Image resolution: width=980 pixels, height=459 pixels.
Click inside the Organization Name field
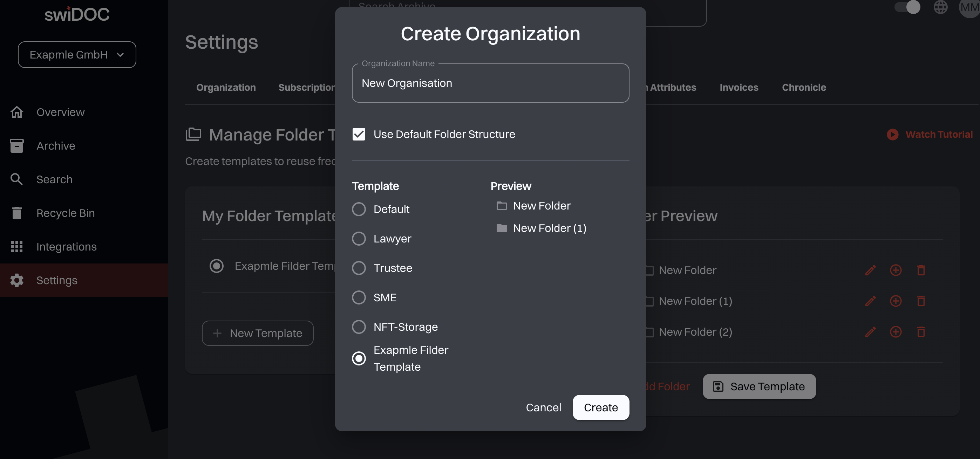[490, 83]
